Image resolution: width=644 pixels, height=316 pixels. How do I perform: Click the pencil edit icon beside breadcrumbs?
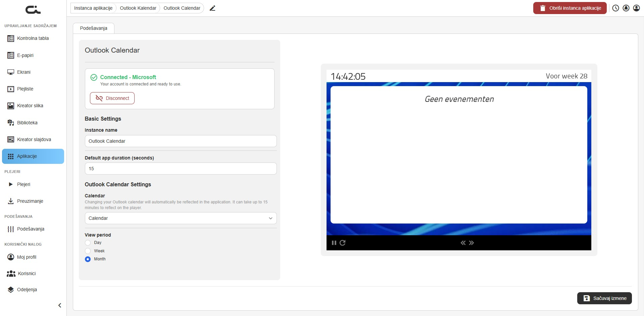[212, 8]
